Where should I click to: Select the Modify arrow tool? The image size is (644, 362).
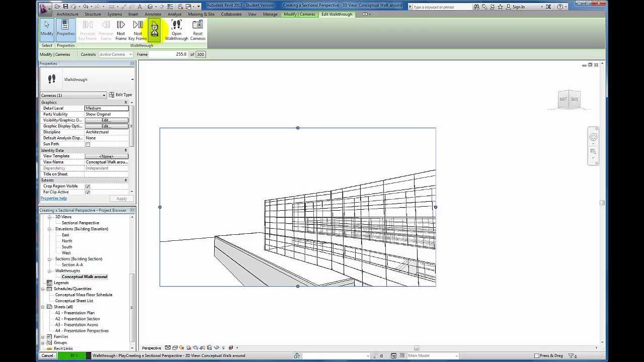[47, 29]
